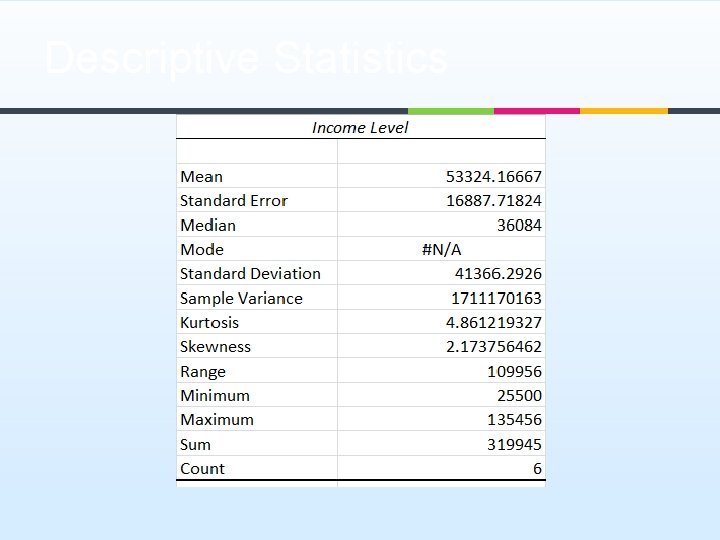Select the #N/A mode value
The width and height of the screenshot is (720, 540).
click(441, 250)
